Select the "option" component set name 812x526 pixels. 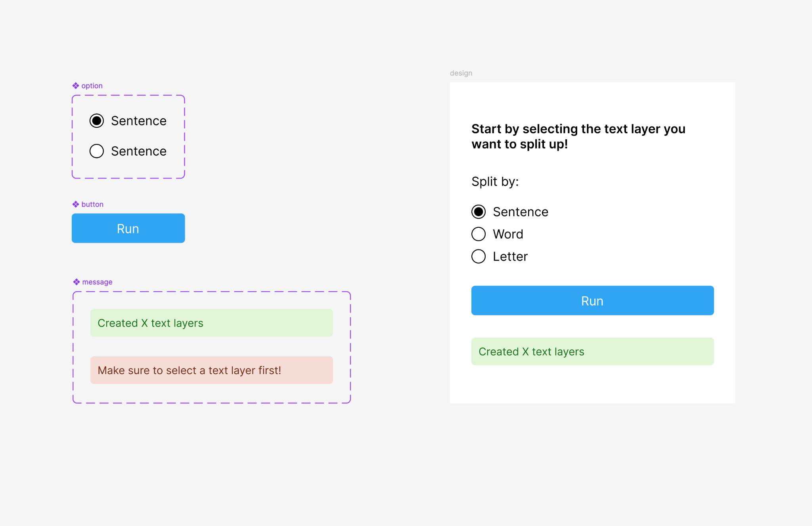point(92,86)
